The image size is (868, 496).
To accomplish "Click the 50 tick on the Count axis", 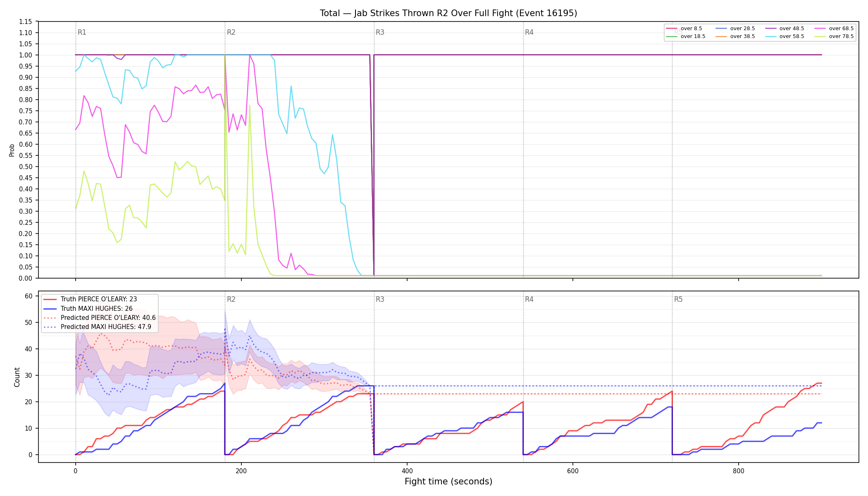I will [29, 322].
